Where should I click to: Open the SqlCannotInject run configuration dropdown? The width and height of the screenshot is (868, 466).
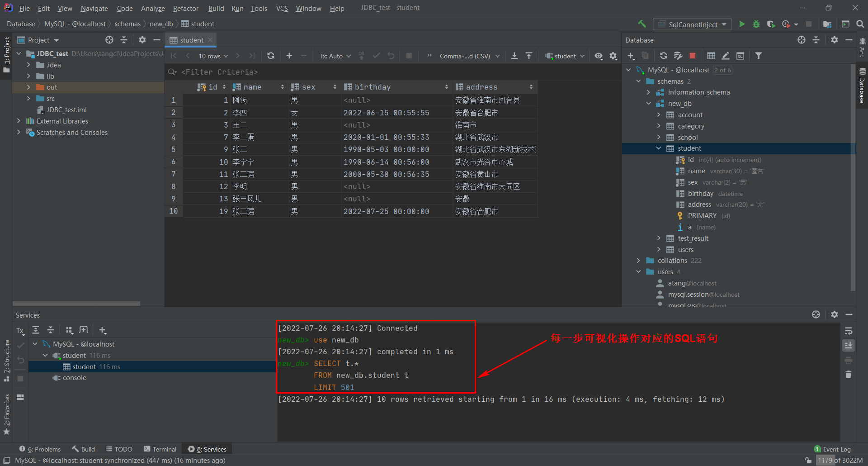[693, 24]
